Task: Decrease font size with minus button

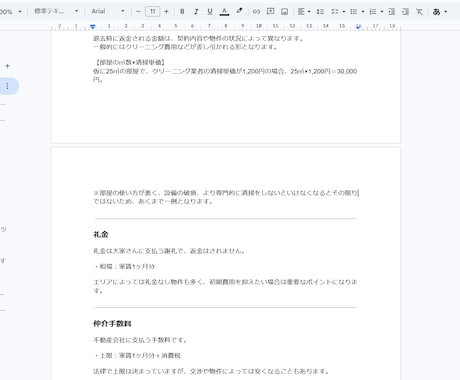Action: point(138,12)
